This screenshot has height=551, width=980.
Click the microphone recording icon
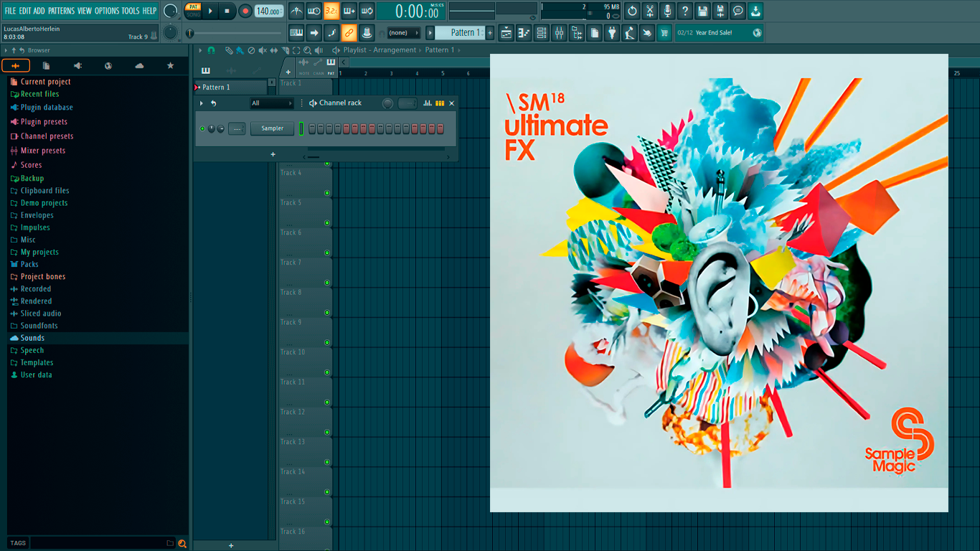coord(667,11)
